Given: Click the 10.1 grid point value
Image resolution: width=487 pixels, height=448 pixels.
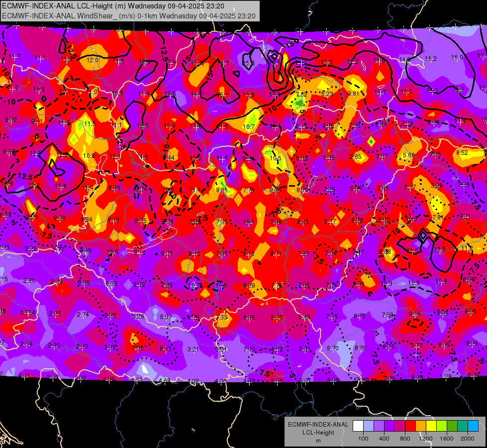Looking at the screenshot, I should [x=248, y=222].
